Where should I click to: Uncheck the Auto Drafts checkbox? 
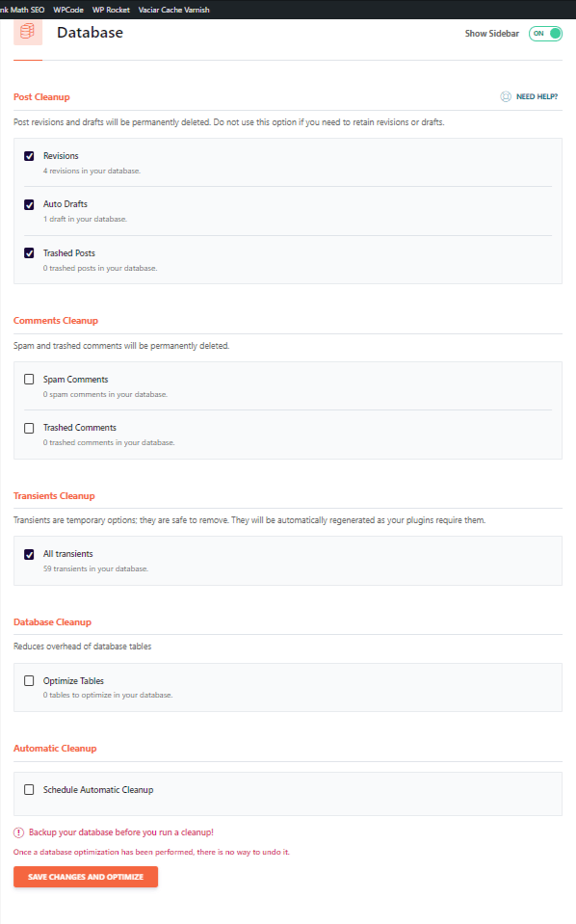point(29,204)
